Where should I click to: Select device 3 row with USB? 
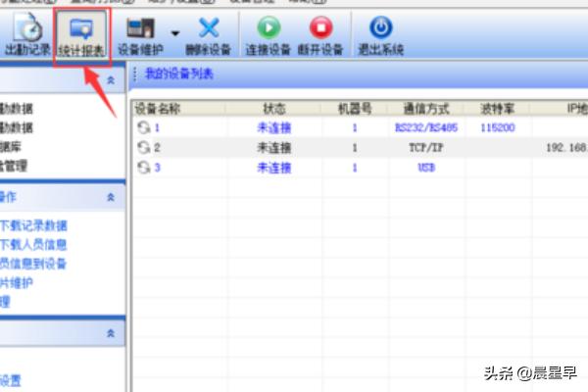point(294,168)
